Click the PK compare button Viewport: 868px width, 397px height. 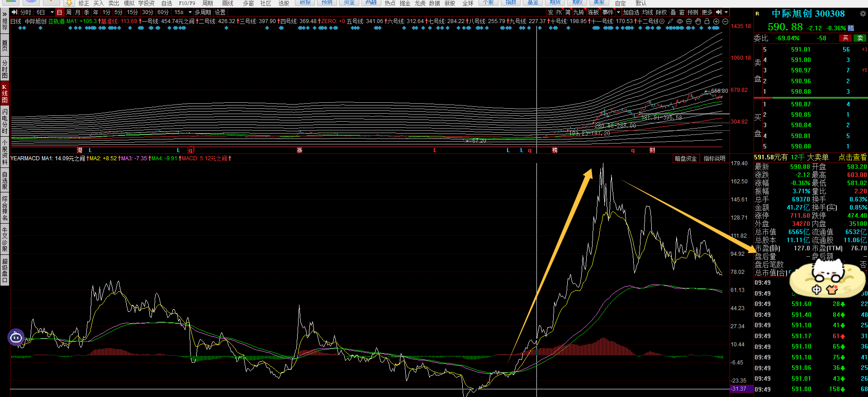click(x=560, y=12)
